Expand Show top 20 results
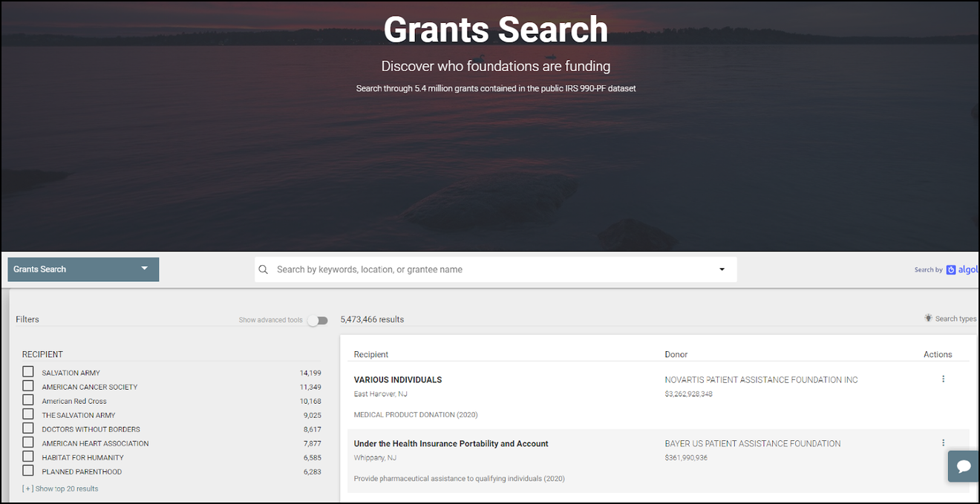The width and height of the screenshot is (980, 504). [x=60, y=489]
